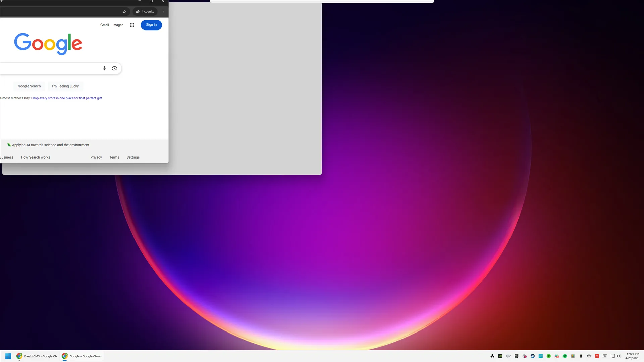Open the Mother's Day gift shopping link
Image resolution: width=644 pixels, height=362 pixels.
[66, 98]
